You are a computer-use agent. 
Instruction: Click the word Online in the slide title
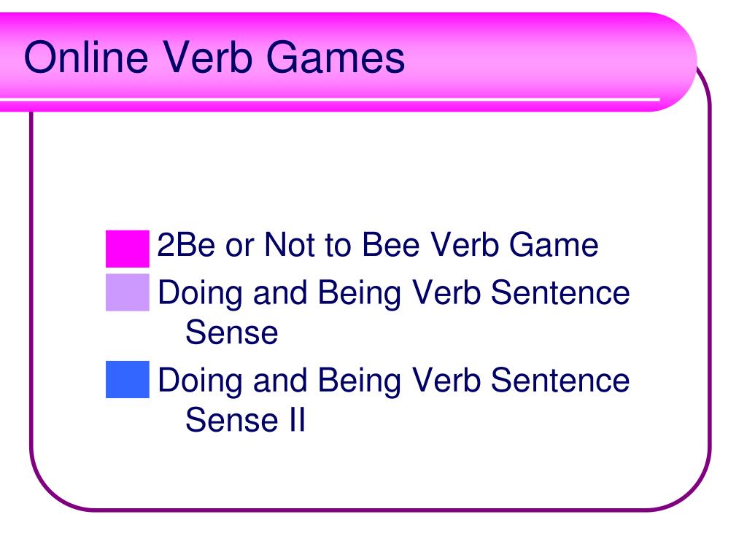86,57
